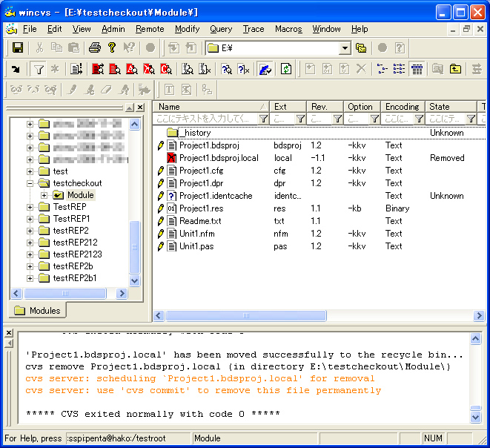
Task: Open the Macros menu
Action: pos(288,29)
